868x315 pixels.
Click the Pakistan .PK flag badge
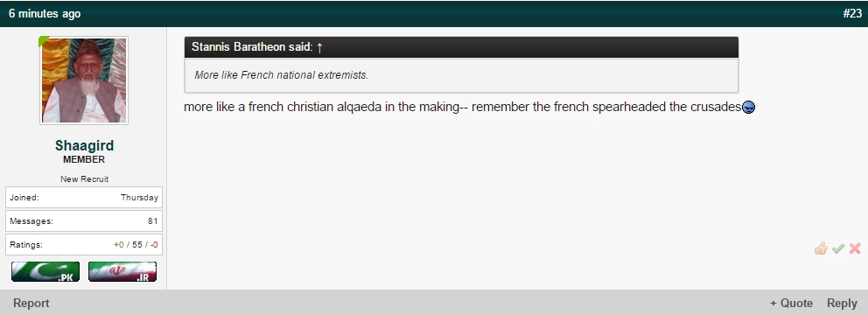coord(45,272)
